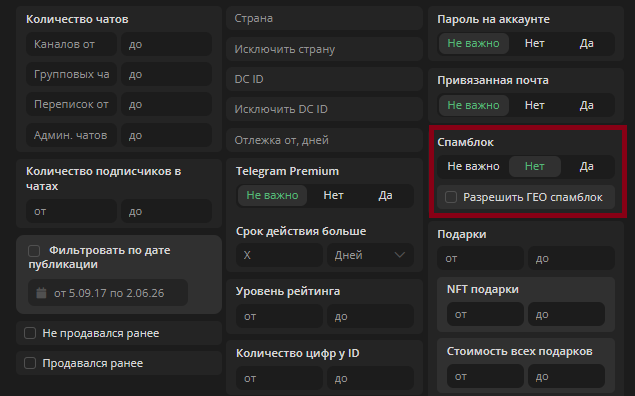The image size is (635, 396).
Task: Click the Подарки от field
Action: (x=480, y=258)
